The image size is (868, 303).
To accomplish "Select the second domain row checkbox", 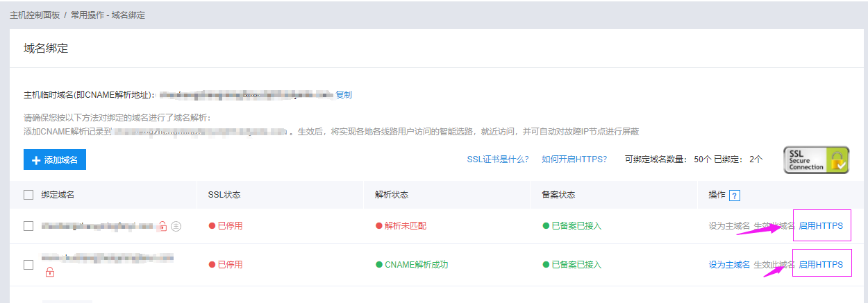I will [x=28, y=264].
